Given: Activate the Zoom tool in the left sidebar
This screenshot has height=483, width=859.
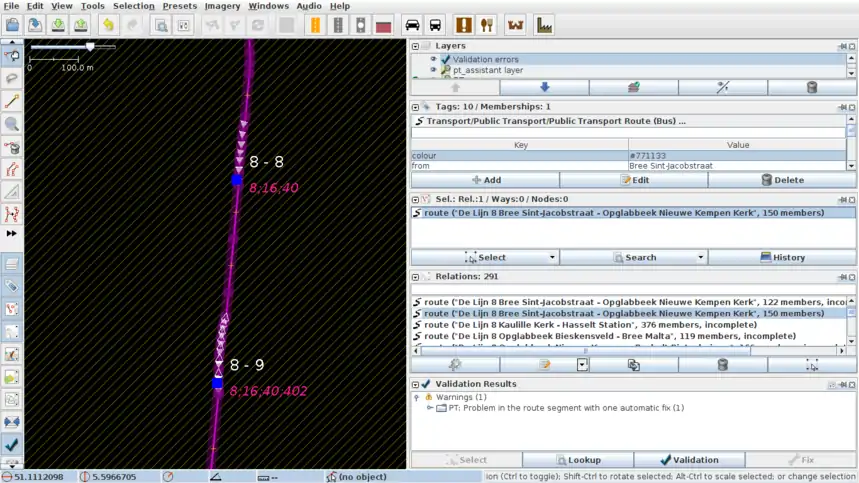Looking at the screenshot, I should point(12,124).
